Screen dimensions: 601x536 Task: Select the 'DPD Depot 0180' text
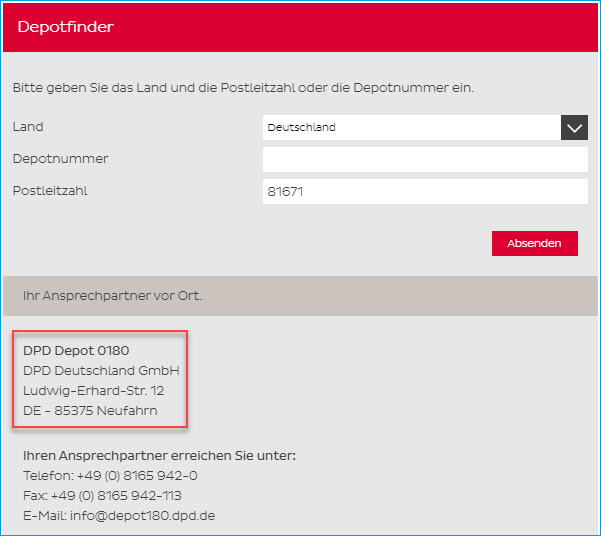click(x=76, y=350)
